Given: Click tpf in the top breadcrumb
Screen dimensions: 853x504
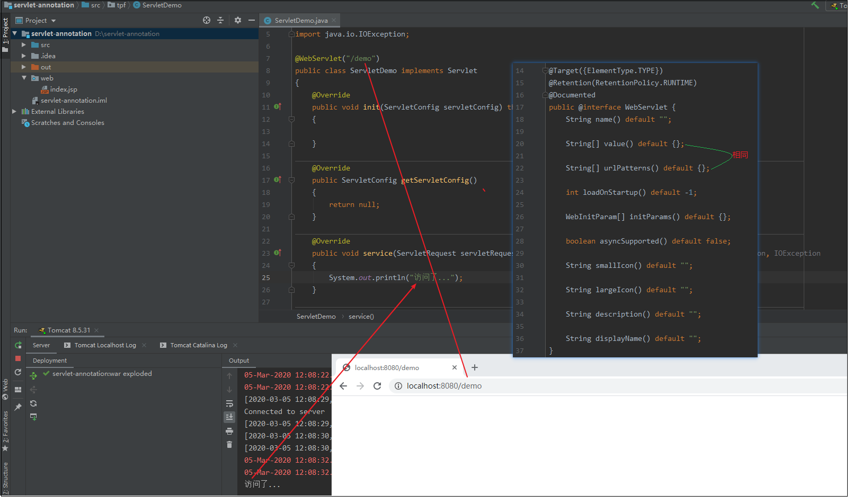Looking at the screenshot, I should click(x=121, y=5).
